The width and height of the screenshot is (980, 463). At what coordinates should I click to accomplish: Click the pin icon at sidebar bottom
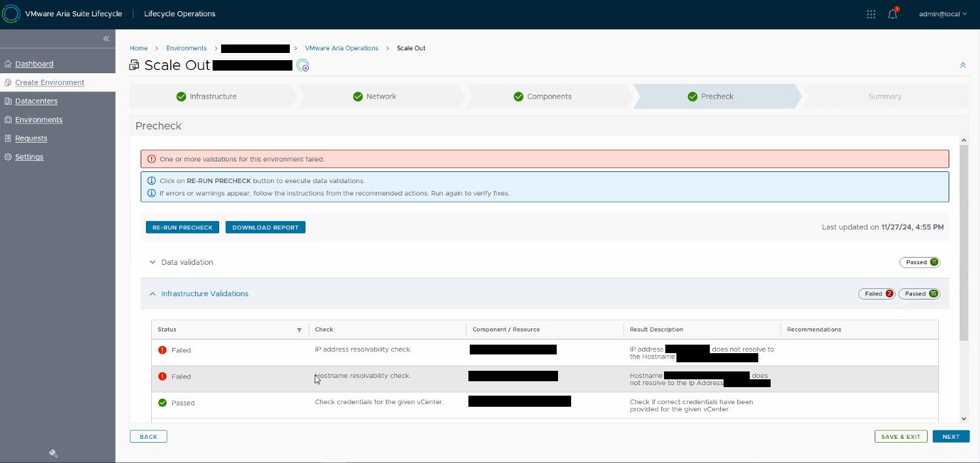pos(54,453)
